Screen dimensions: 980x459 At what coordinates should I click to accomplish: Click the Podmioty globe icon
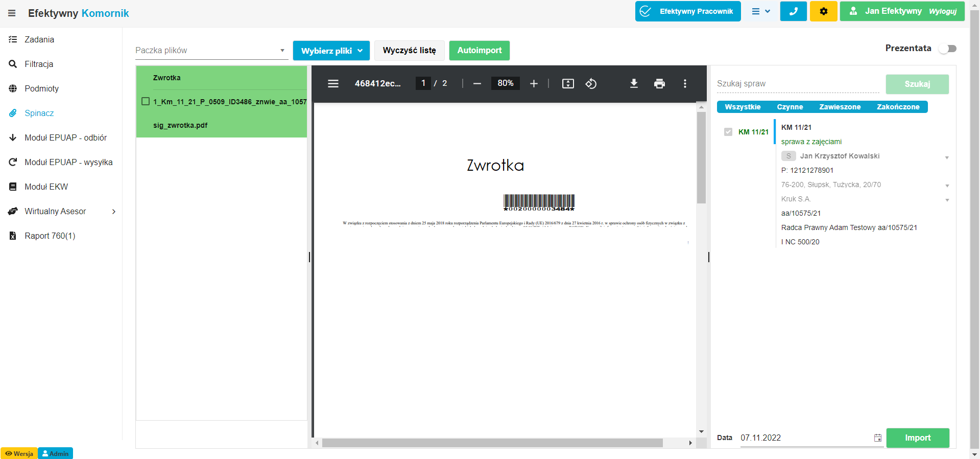tap(13, 88)
